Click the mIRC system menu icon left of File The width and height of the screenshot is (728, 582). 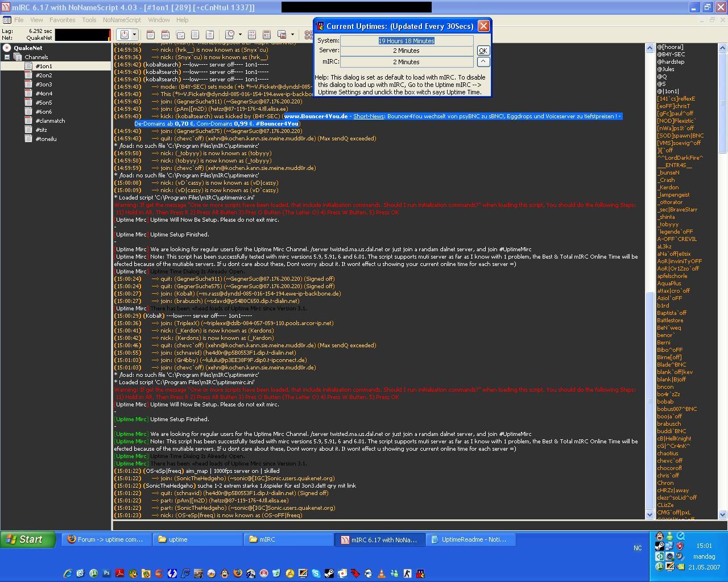(x=6, y=20)
